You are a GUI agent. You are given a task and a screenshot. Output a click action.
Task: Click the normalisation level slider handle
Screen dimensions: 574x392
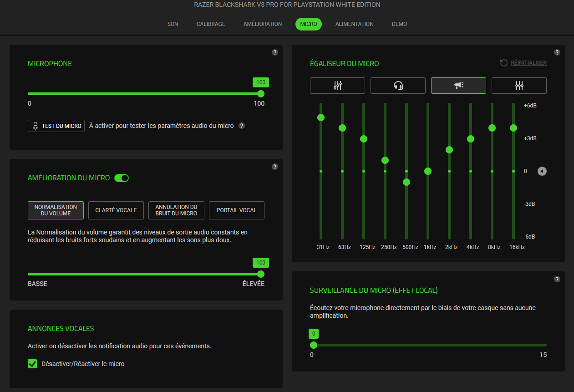(x=261, y=274)
